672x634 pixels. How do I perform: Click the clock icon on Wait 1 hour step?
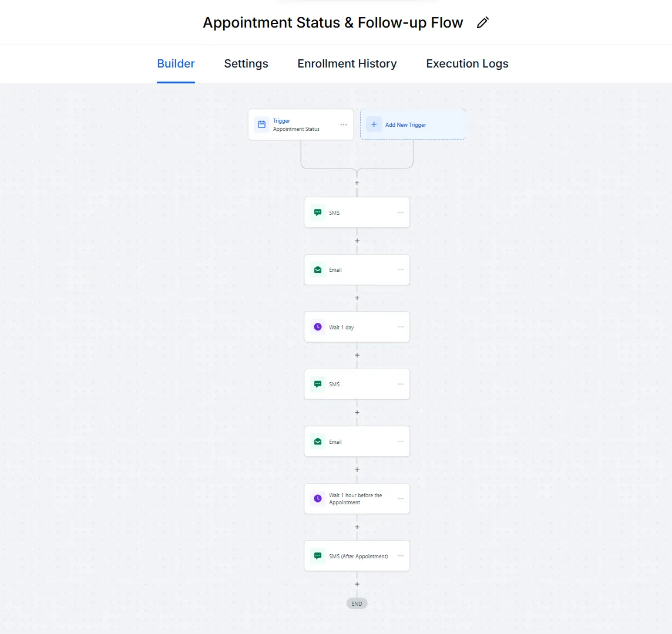pyautogui.click(x=318, y=498)
